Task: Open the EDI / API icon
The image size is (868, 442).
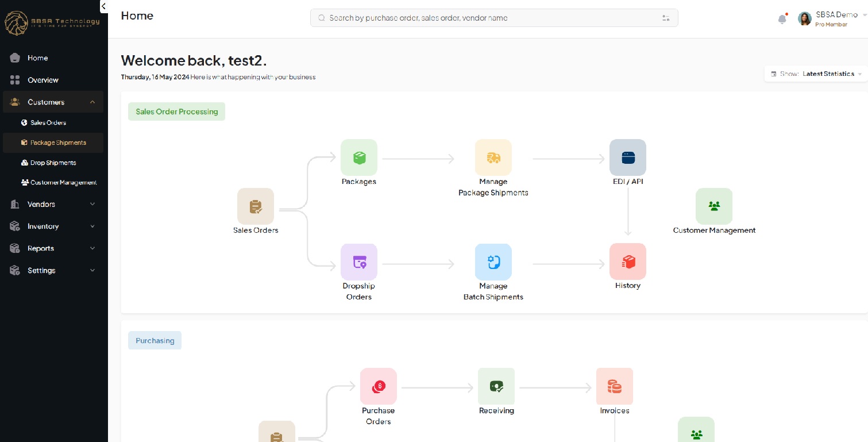Action: (627, 157)
